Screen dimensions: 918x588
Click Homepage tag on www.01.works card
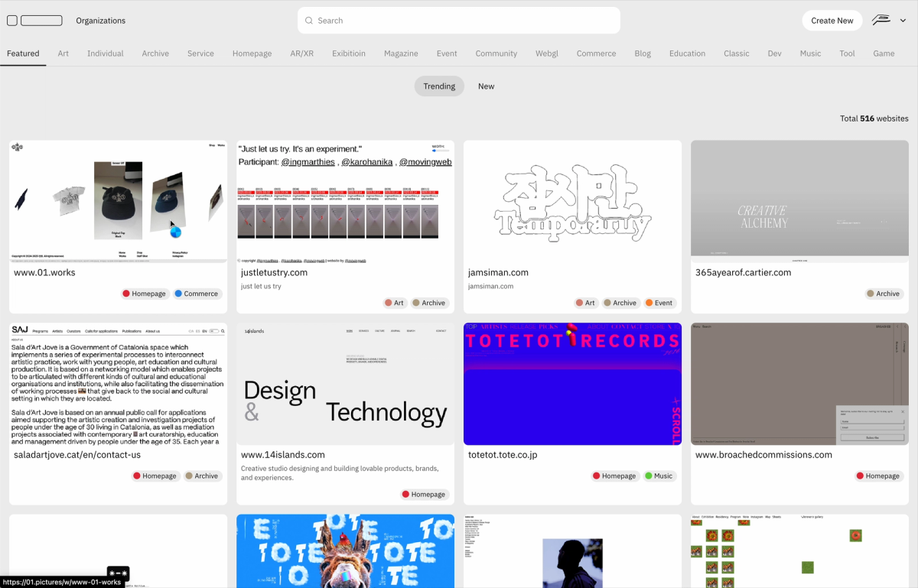143,294
